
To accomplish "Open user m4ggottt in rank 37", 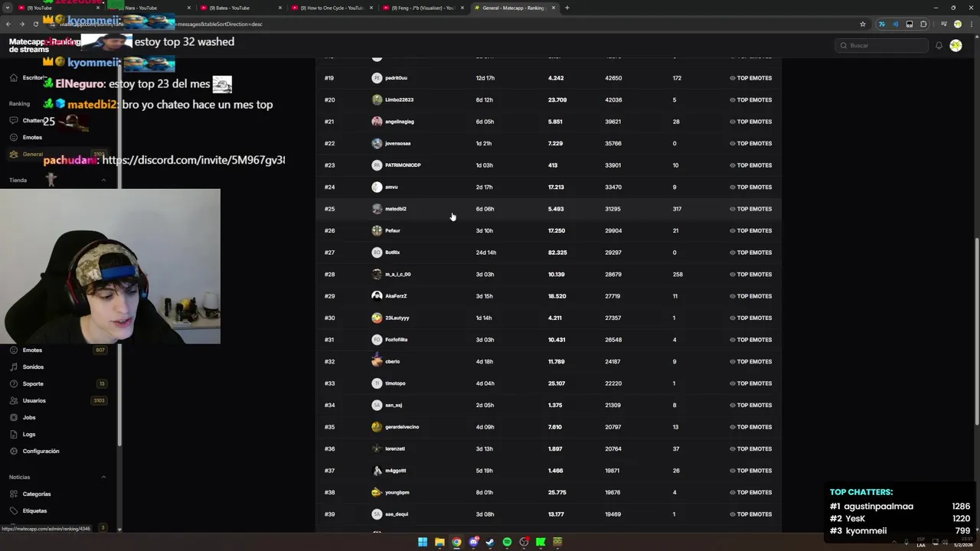I will (x=395, y=471).
